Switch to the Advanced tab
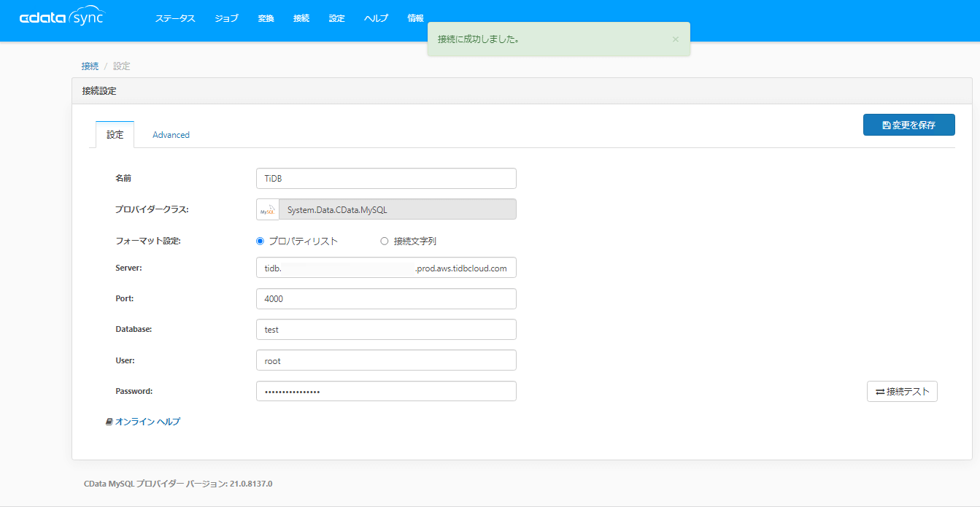980x507 pixels. click(x=171, y=135)
